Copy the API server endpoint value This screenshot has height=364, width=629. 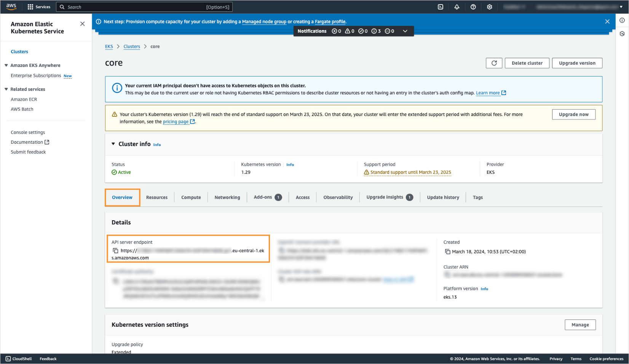116,251
